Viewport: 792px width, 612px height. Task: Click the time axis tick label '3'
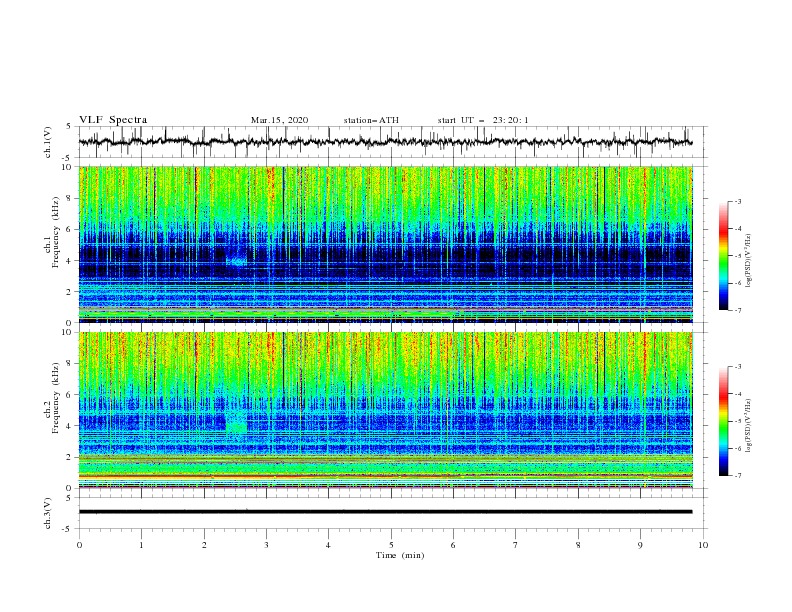pos(266,545)
